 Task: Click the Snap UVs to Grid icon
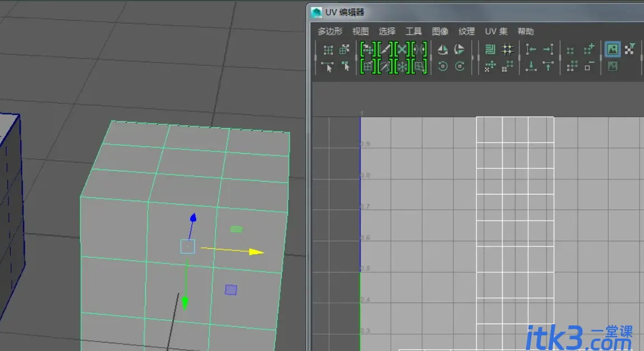508,50
